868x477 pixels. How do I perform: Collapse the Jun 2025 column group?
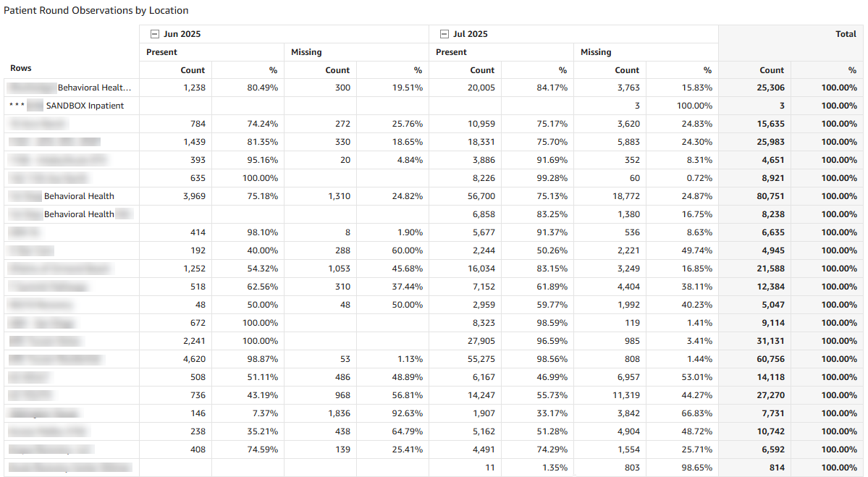click(x=154, y=34)
